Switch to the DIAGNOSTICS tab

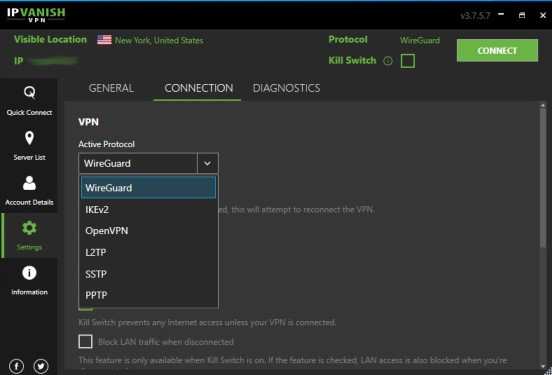point(286,88)
